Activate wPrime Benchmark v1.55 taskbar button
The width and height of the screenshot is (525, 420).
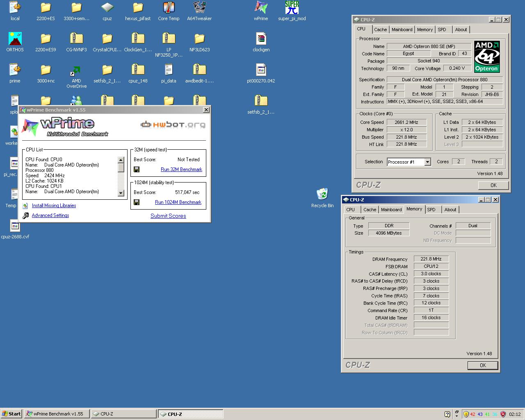pyautogui.click(x=57, y=414)
